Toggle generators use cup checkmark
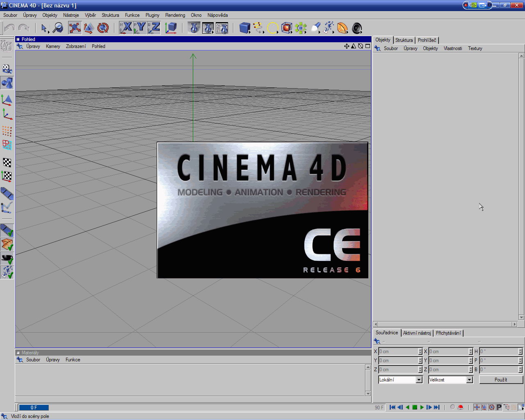This screenshot has height=420, width=525. (7, 259)
